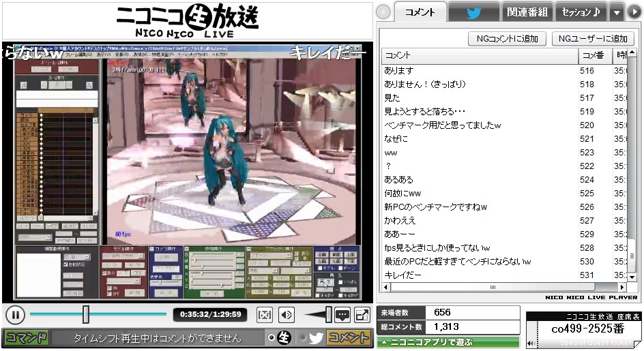Click the vertical scrollbar thumb in comment list
Viewport: 644px width, 351px height.
pyautogui.click(x=632, y=256)
